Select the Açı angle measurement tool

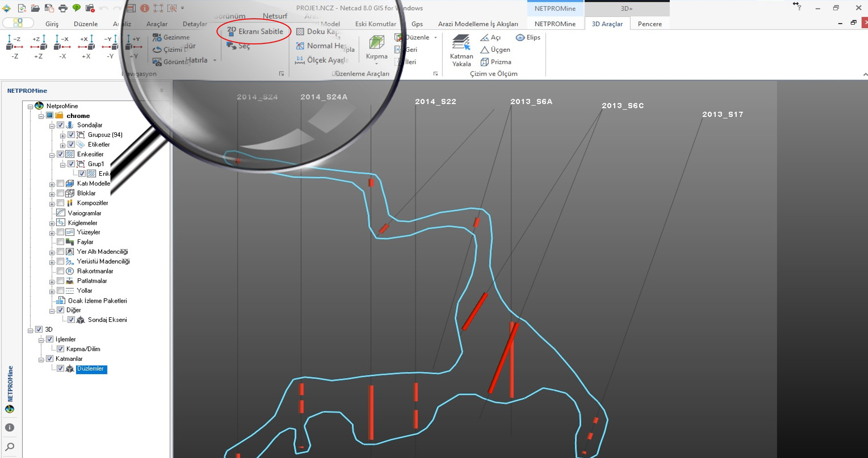491,38
